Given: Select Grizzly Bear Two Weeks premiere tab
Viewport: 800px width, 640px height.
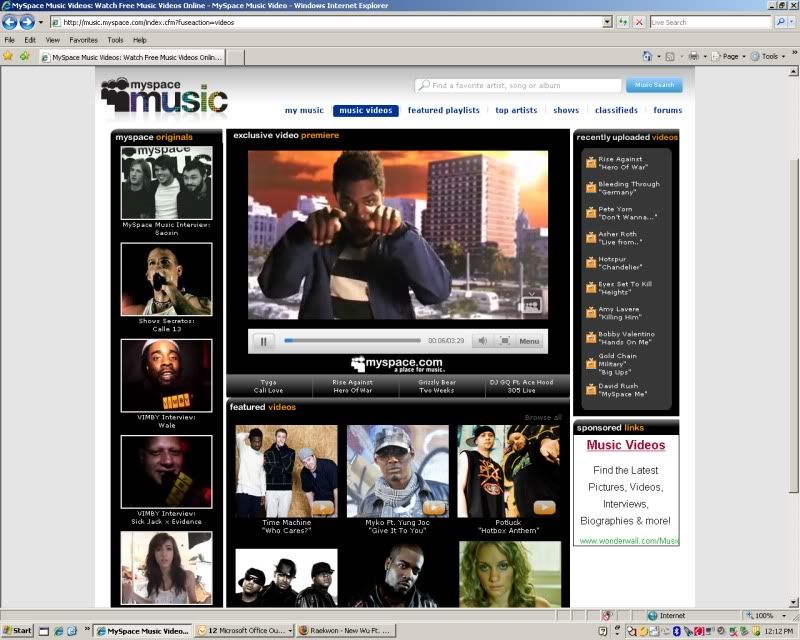Looking at the screenshot, I should click(437, 386).
